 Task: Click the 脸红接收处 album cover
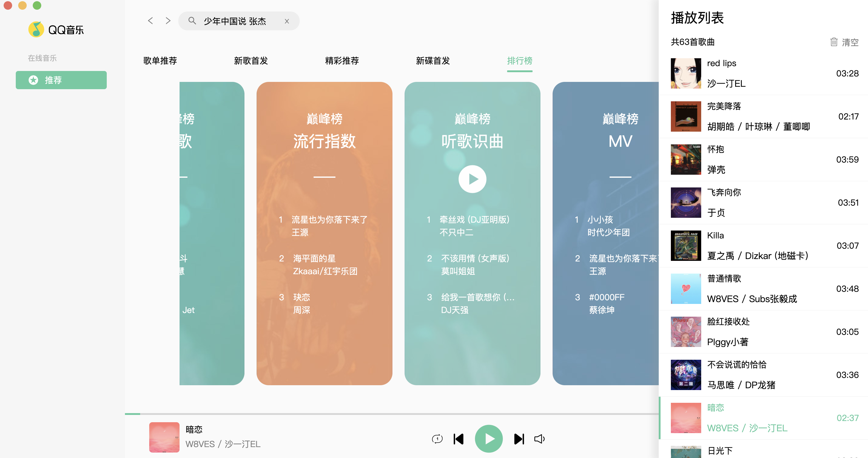click(686, 332)
